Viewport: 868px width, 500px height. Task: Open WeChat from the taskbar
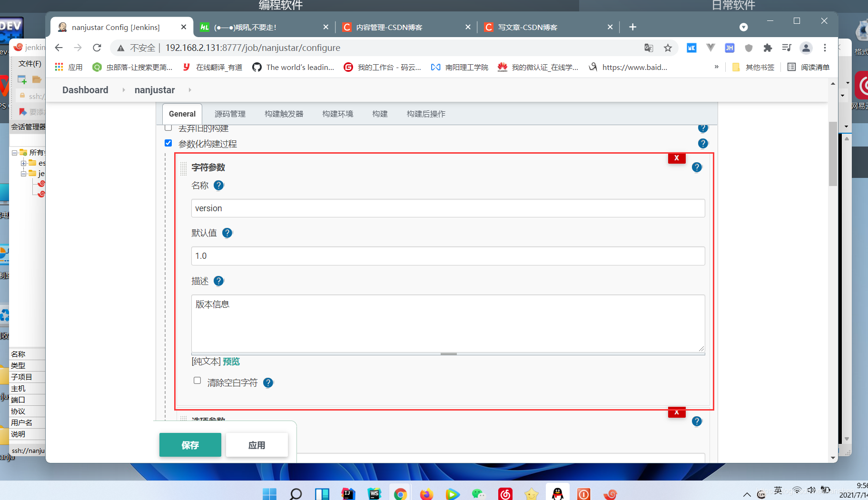(x=479, y=493)
